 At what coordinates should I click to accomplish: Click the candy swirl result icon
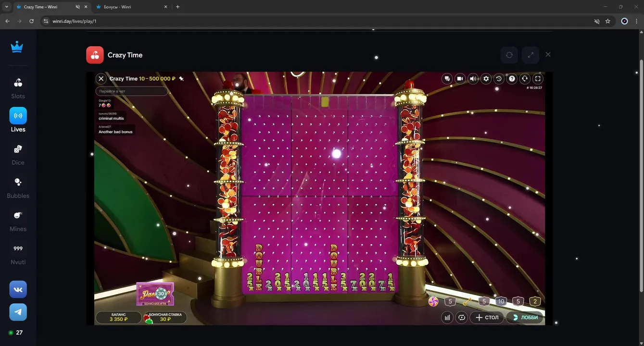tap(433, 301)
